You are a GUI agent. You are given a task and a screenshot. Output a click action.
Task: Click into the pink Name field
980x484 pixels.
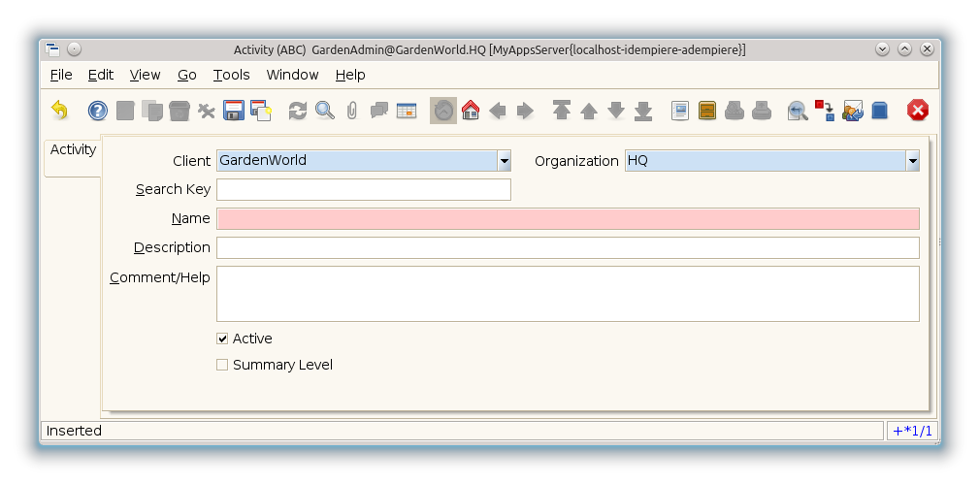pos(568,219)
